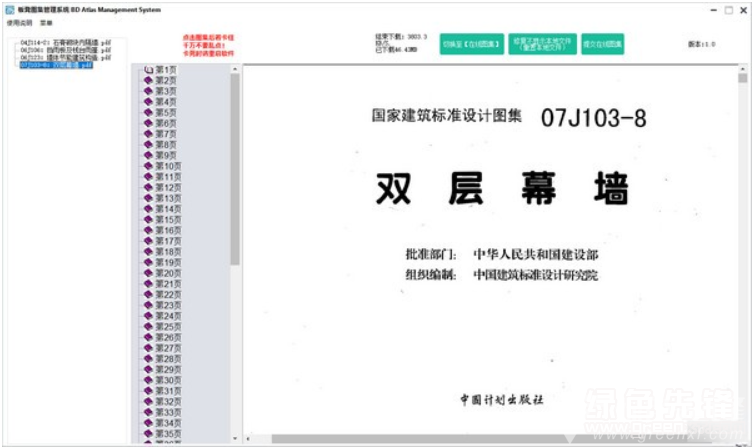Click the page list scroll-down arrow
The height and width of the screenshot is (448, 754).
tap(235, 438)
